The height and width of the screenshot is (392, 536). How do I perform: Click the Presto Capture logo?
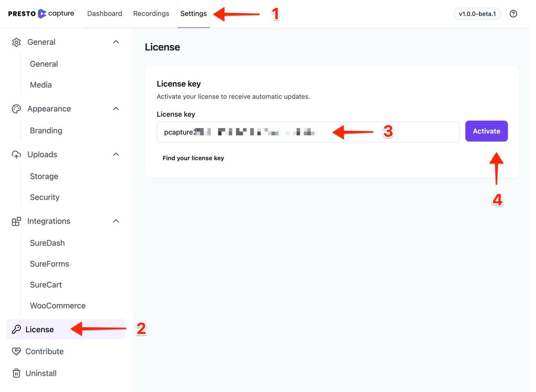(x=41, y=14)
